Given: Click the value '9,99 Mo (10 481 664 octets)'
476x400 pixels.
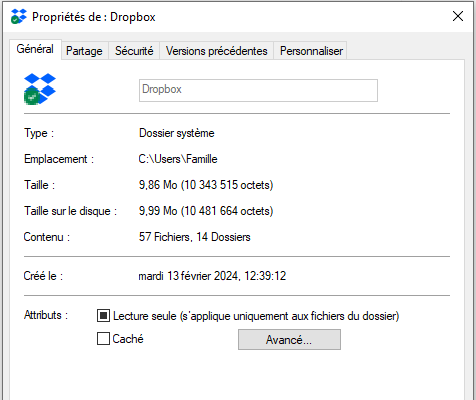Looking at the screenshot, I should tap(206, 211).
